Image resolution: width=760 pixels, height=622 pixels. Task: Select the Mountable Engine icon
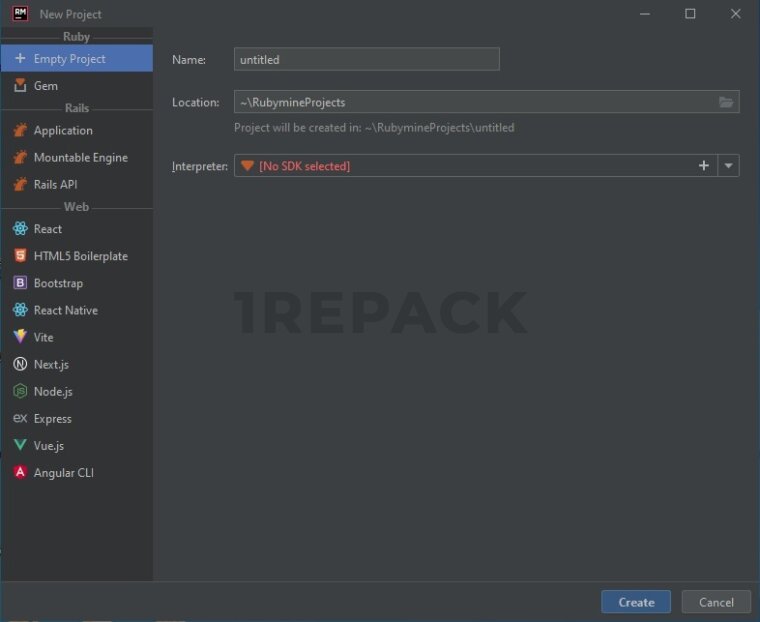point(20,158)
